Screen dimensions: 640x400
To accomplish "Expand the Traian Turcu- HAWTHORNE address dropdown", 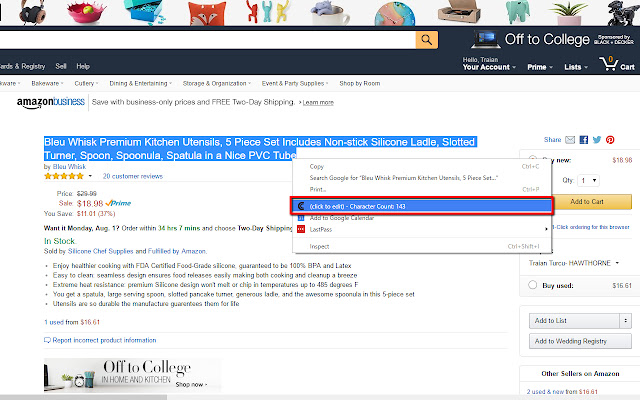I will 574,263.
